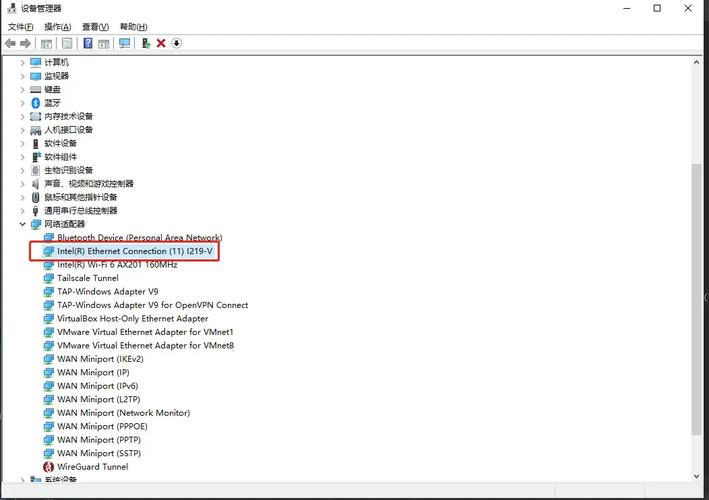The height and width of the screenshot is (500, 709).
Task: Click the 通用串行总线控制器 USB icon
Action: pyautogui.click(x=36, y=211)
